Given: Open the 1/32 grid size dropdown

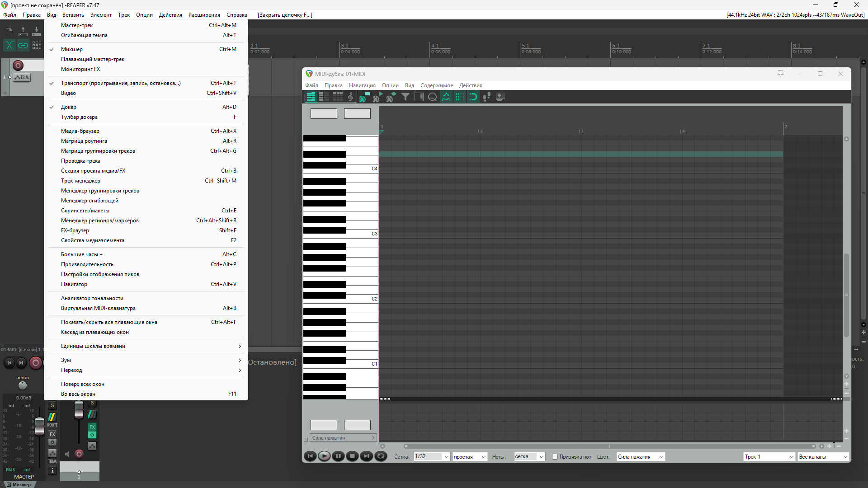Looking at the screenshot, I should pos(432,457).
